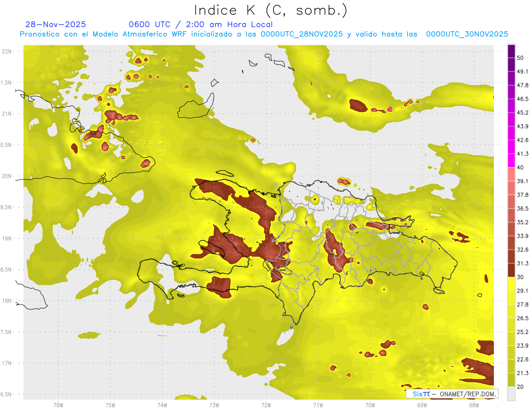532x411 pixels.
Task: Click the colorbar label '45.2'
Action: click(x=523, y=113)
